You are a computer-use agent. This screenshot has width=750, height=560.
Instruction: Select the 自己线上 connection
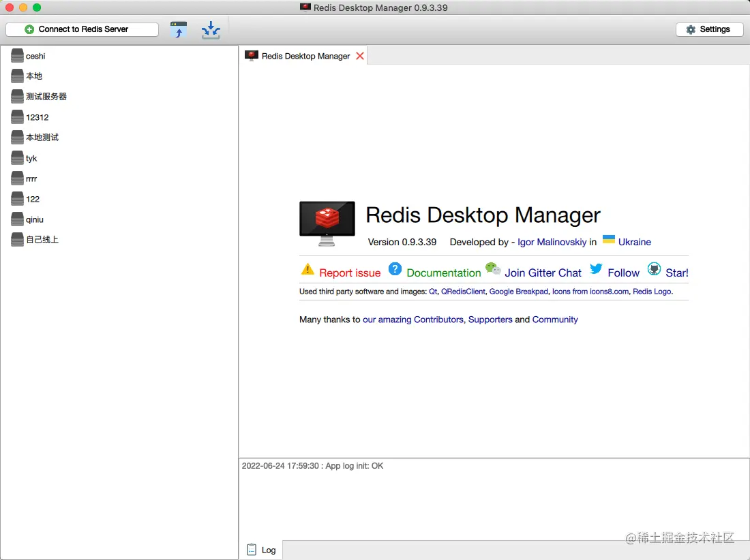[42, 239]
